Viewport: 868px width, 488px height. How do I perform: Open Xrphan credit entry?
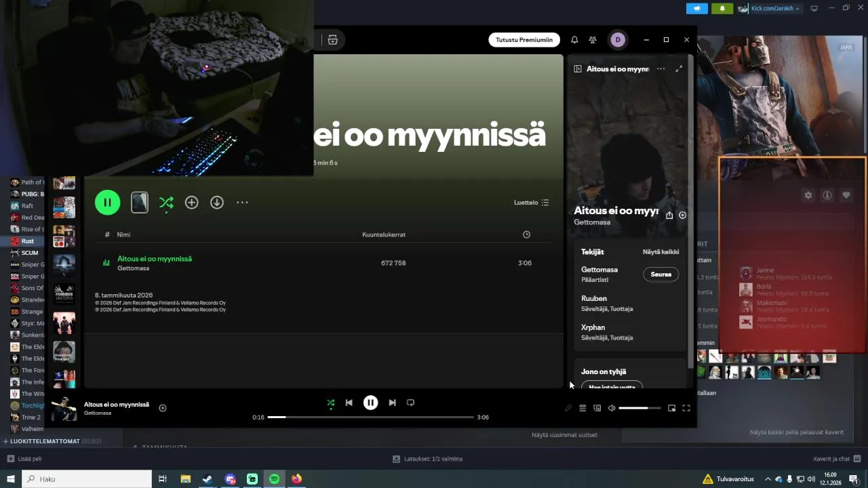(593, 327)
